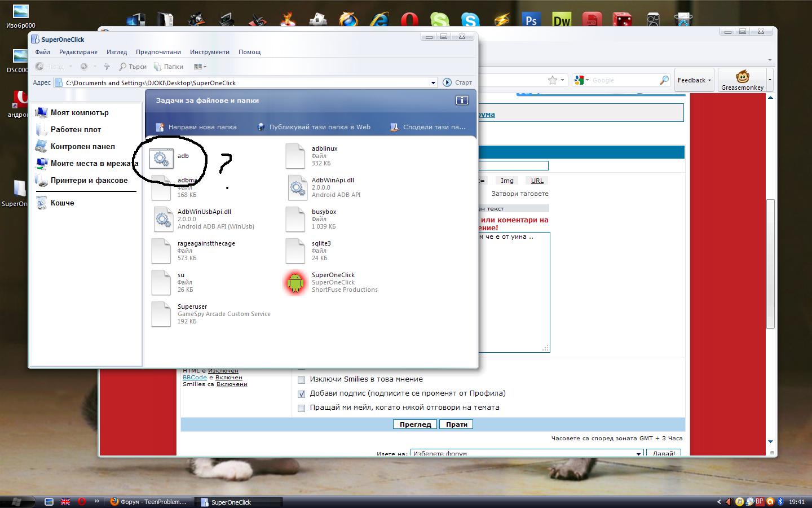Launch Dreamweaver from the top dock

pos(562,20)
